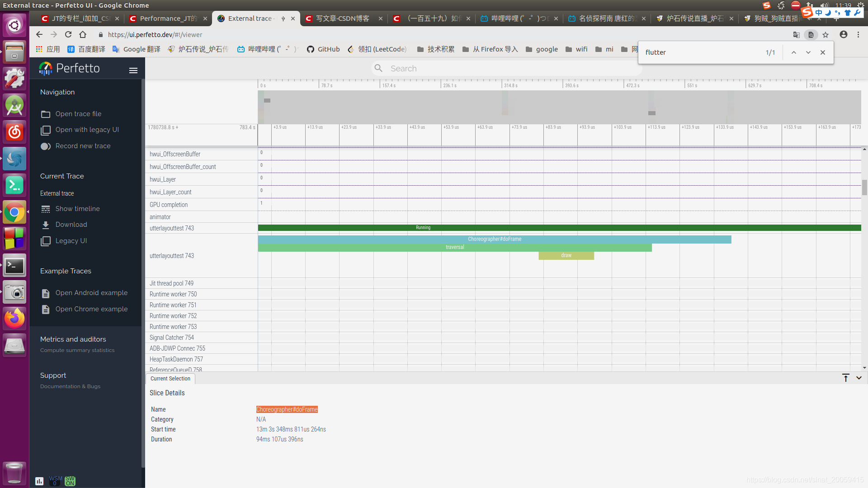Click the Legacy UI icon
This screenshot has width=868, height=488.
click(46, 241)
